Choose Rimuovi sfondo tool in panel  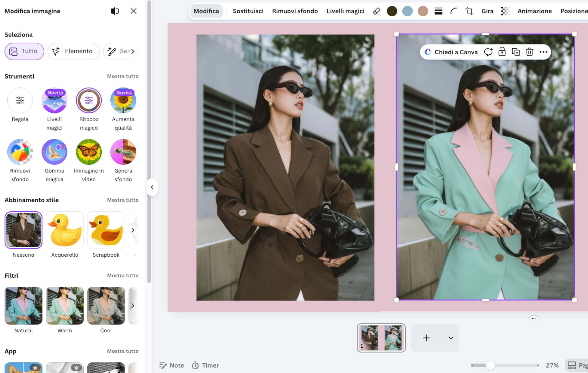(20, 152)
